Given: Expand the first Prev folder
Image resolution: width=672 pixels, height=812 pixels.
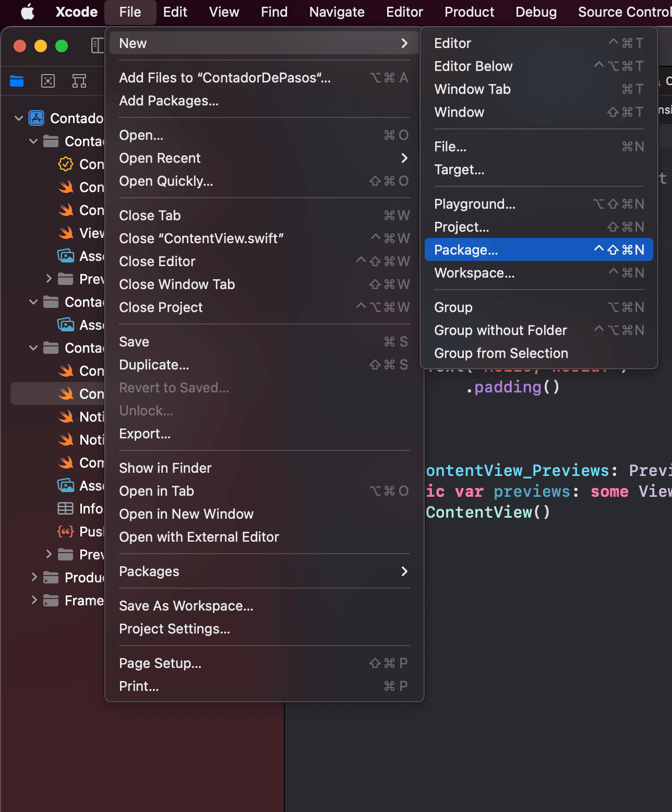Looking at the screenshot, I should (49, 279).
